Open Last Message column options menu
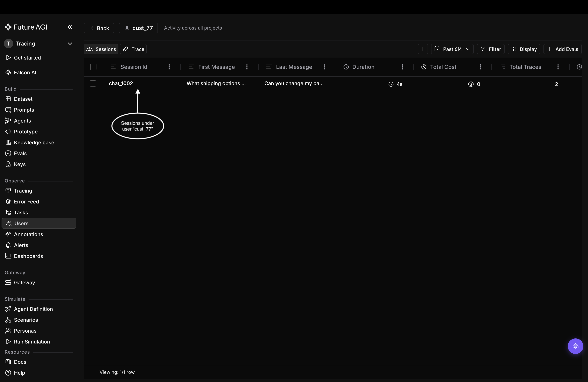This screenshot has width=588, height=382. tap(325, 67)
